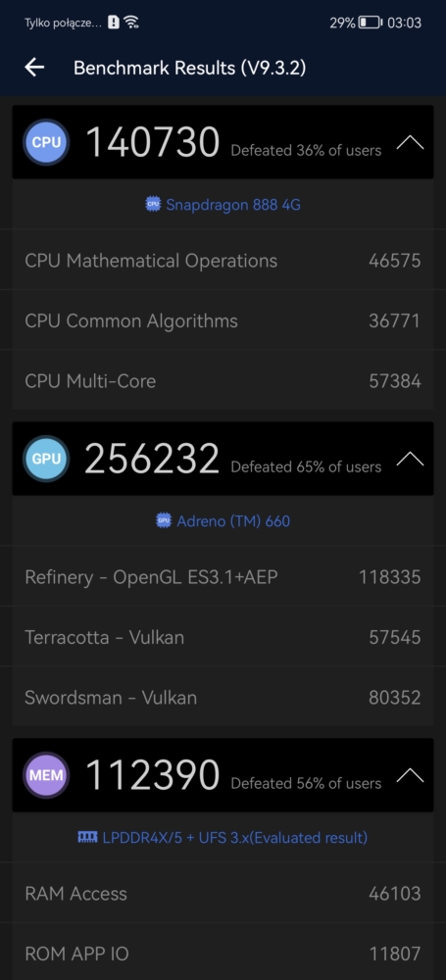Click the blue CPU badge icon
446x980 pixels.
tap(46, 142)
